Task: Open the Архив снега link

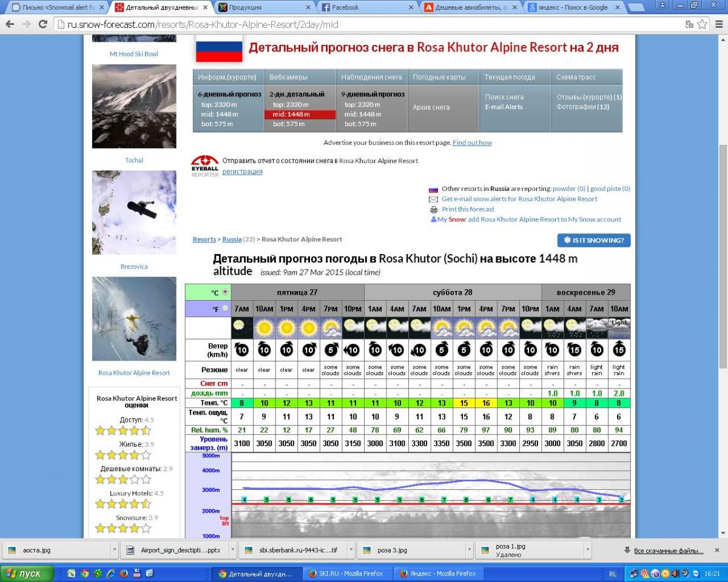Action: pos(431,107)
